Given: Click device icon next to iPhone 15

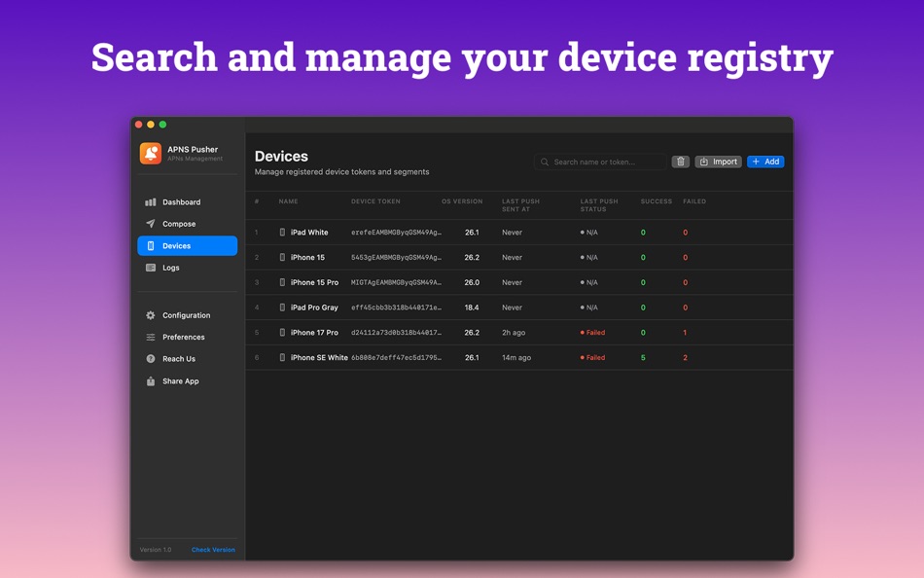Looking at the screenshot, I should [282, 257].
